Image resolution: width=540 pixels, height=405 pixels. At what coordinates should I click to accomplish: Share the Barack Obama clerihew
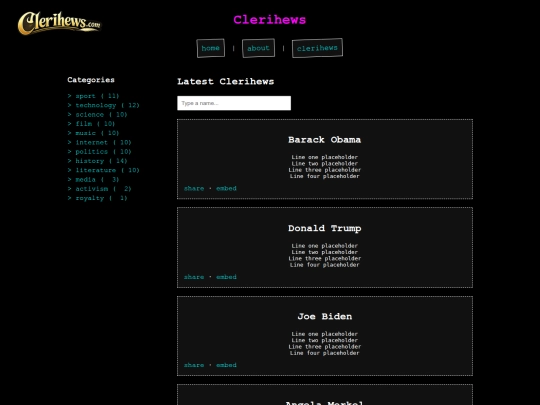[194, 188]
